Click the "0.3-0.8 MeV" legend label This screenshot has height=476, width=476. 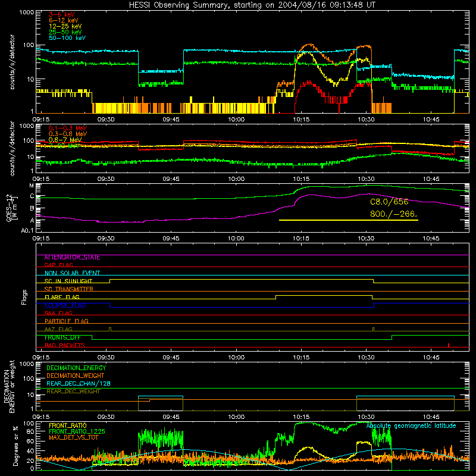68,134
